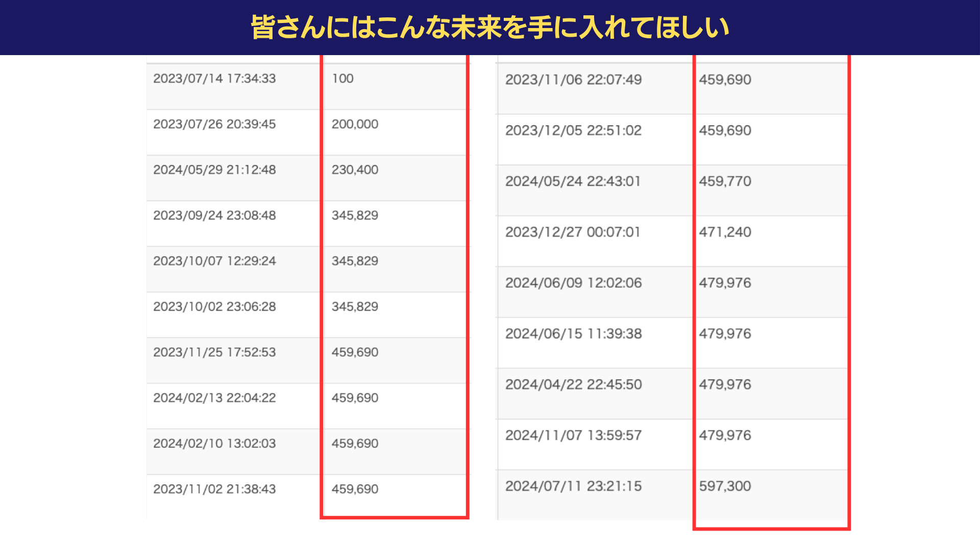The image size is (980, 551).
Task: Click 459,690 in the 2023/11/06 row
Action: click(x=725, y=80)
